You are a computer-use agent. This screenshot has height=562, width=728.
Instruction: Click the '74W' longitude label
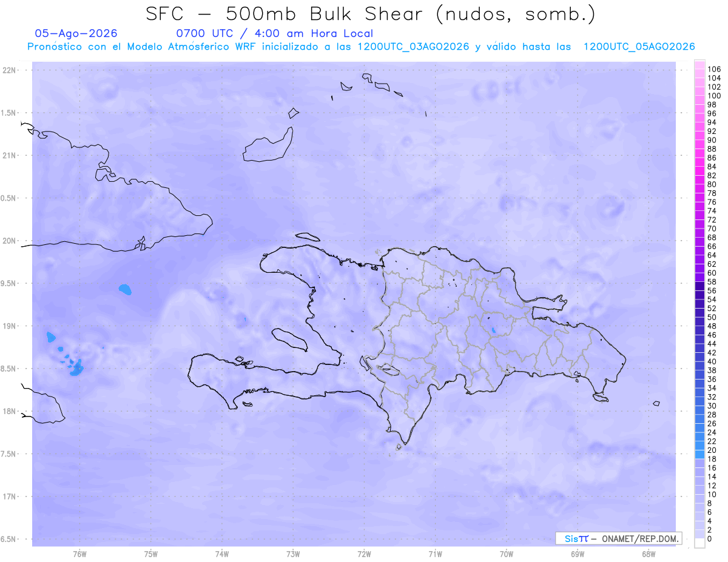(222, 554)
